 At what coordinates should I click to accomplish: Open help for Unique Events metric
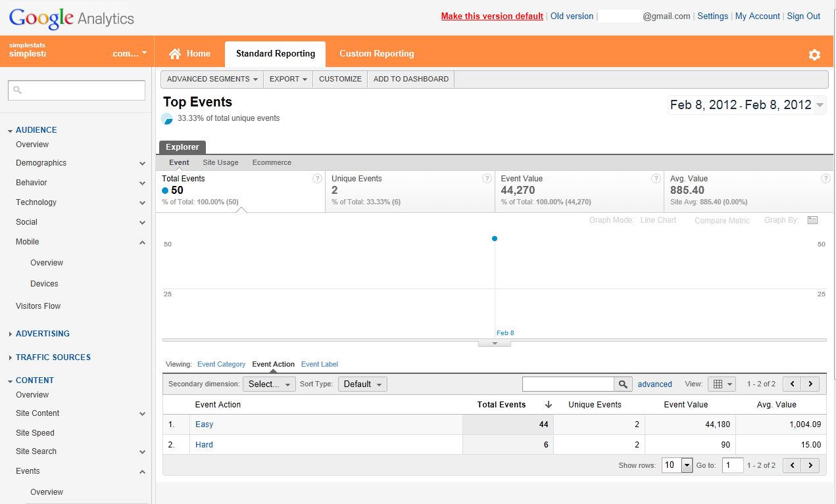pyautogui.click(x=487, y=179)
